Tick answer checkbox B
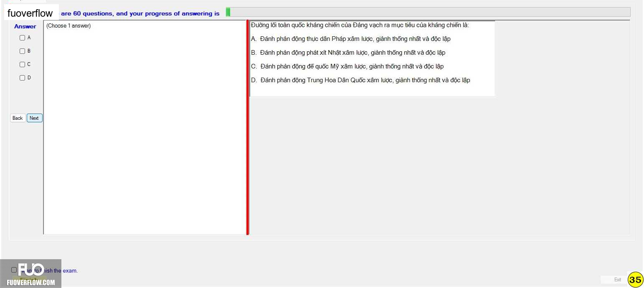 pyautogui.click(x=22, y=51)
